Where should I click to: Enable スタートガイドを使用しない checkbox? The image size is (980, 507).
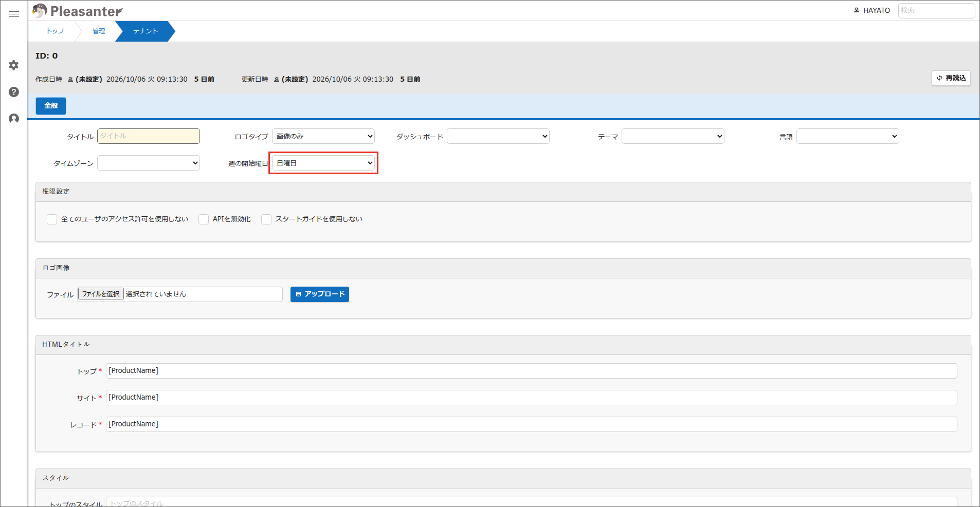266,219
